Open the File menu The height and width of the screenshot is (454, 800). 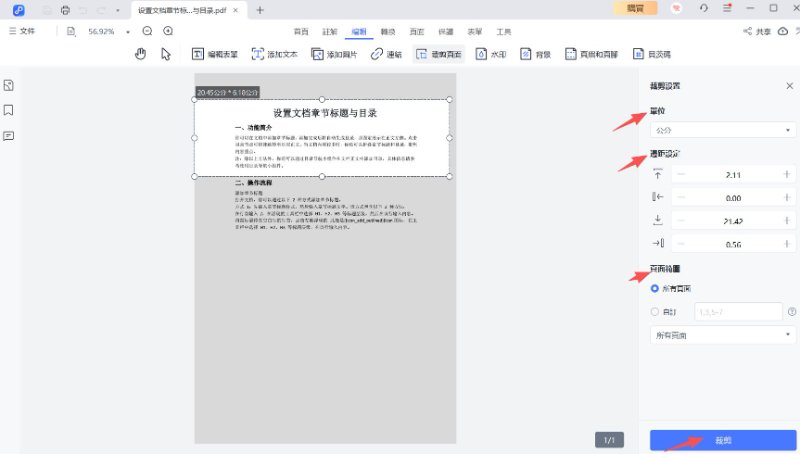tap(22, 31)
